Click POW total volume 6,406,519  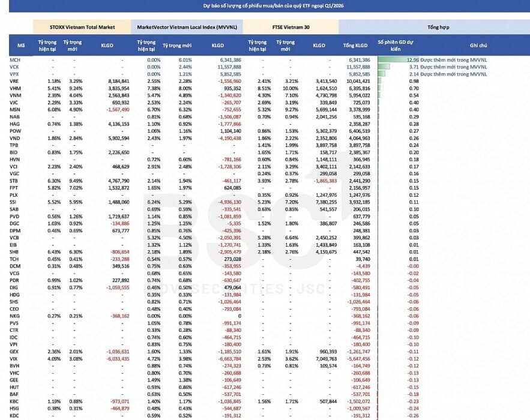pos(360,131)
